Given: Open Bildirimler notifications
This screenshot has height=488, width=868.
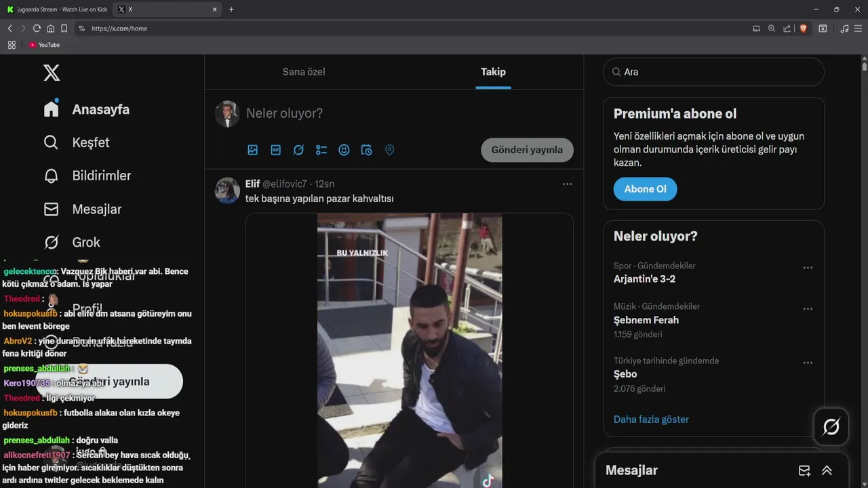Looking at the screenshot, I should (x=87, y=176).
